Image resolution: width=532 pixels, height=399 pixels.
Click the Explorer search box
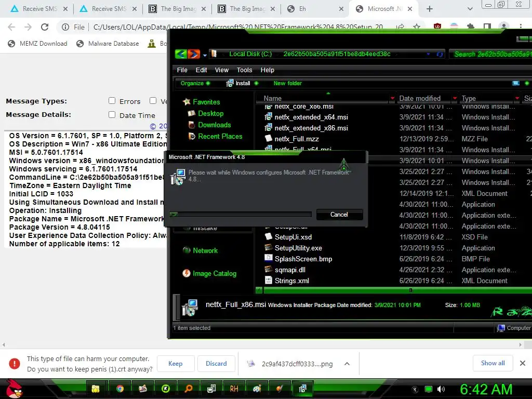(491, 54)
